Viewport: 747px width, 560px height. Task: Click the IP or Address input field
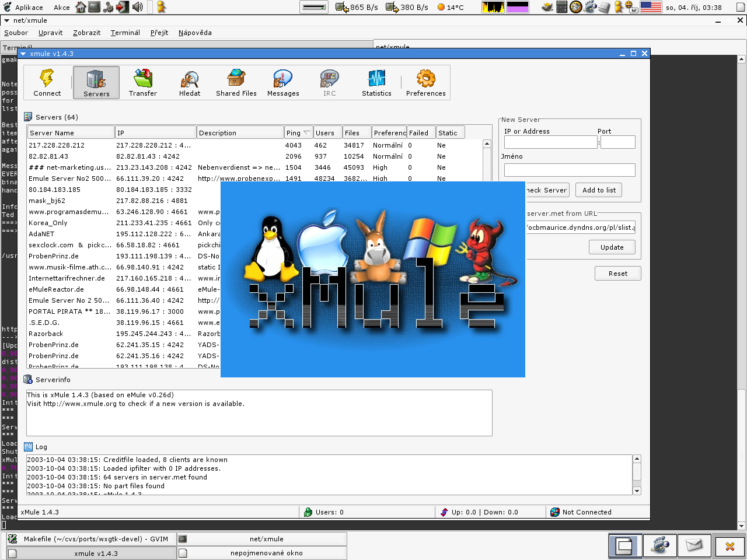[551, 142]
